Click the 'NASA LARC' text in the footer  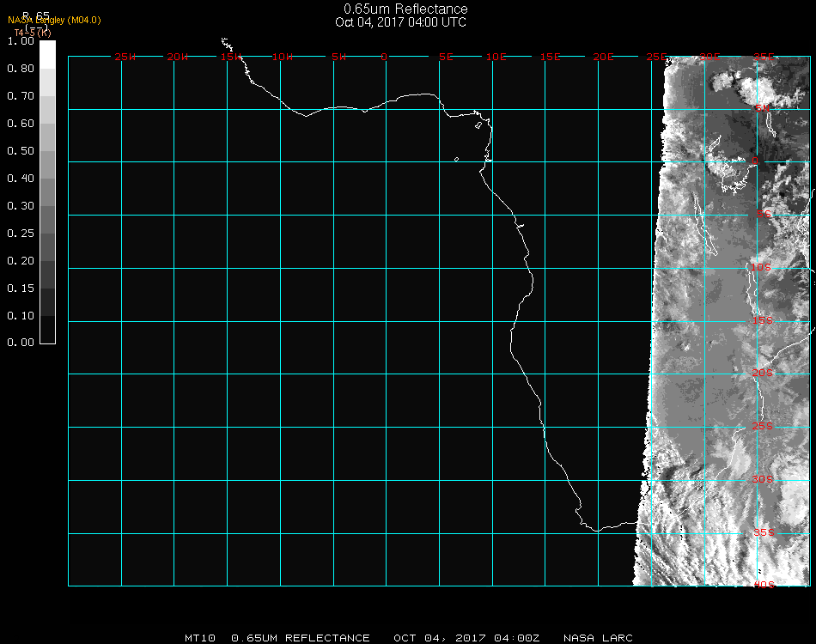(x=598, y=638)
